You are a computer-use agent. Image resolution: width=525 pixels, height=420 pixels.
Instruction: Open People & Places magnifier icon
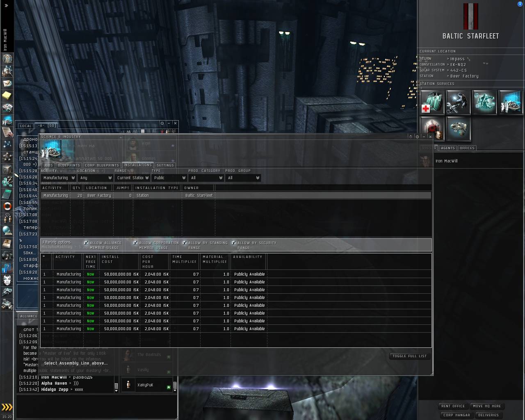7,71
